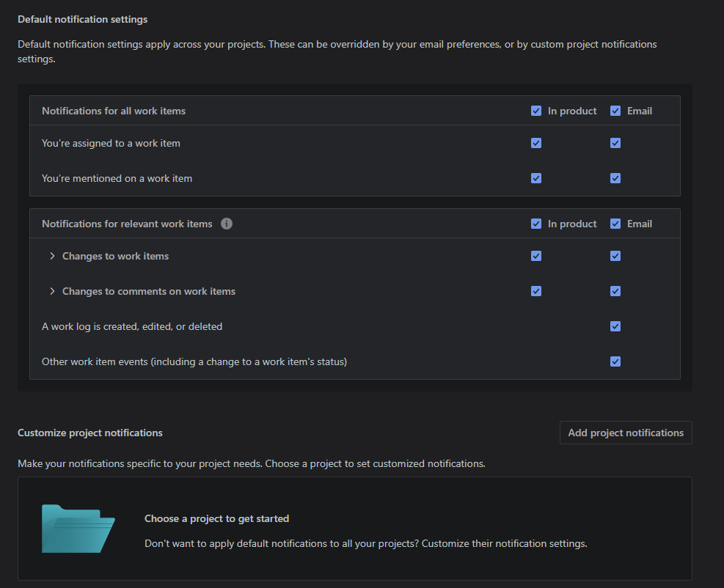Select Choose a project to get started
The height and width of the screenshot is (588, 724).
tap(216, 518)
